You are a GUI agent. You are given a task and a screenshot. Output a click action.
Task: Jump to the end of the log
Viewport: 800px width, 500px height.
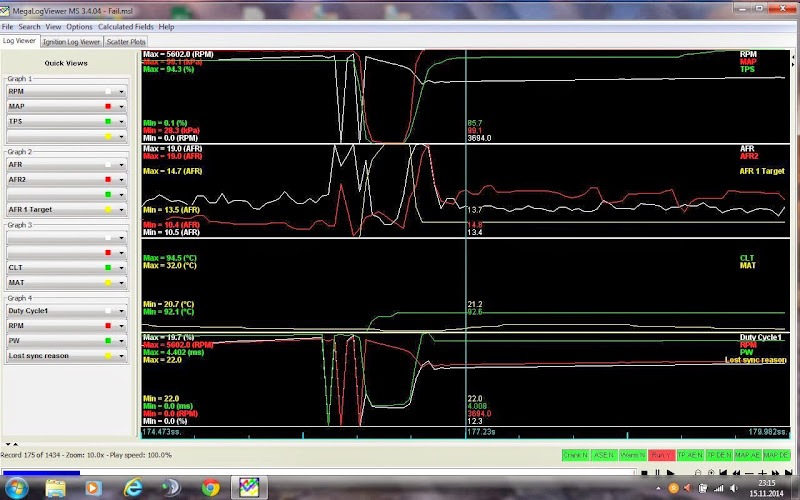[789, 473]
